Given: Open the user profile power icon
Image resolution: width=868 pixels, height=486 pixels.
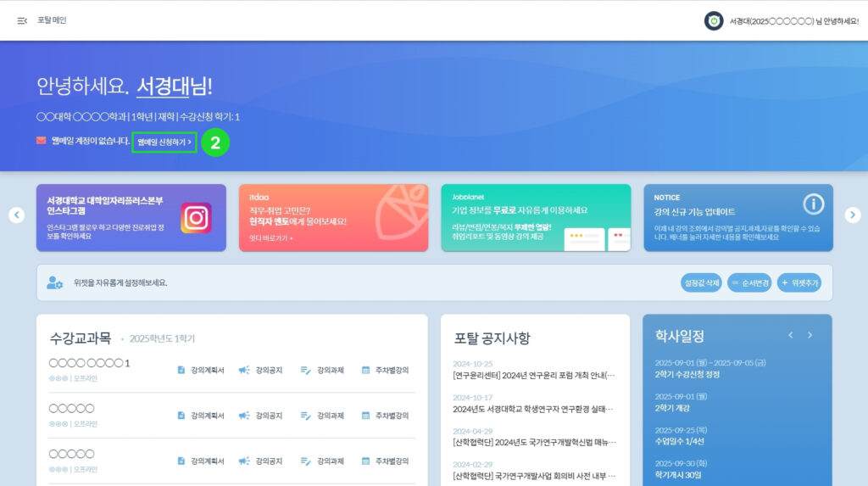Looking at the screenshot, I should 714,21.
